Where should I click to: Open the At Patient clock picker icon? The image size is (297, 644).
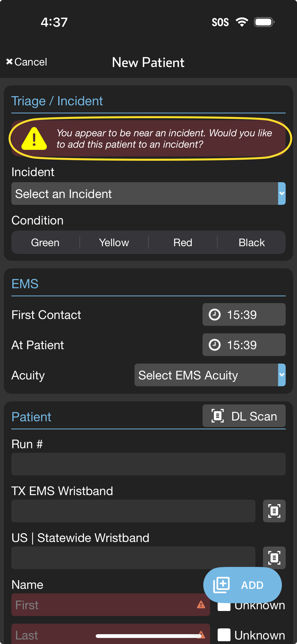215,345
